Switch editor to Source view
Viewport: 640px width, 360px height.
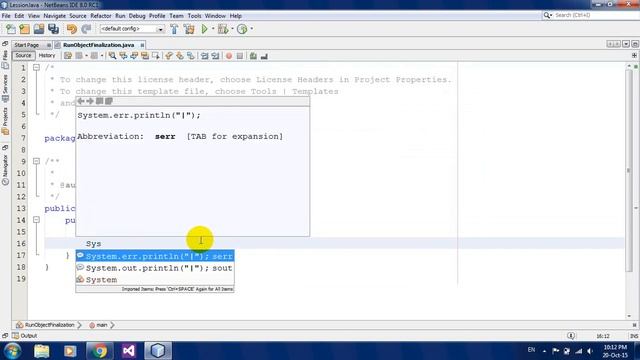tap(23, 56)
